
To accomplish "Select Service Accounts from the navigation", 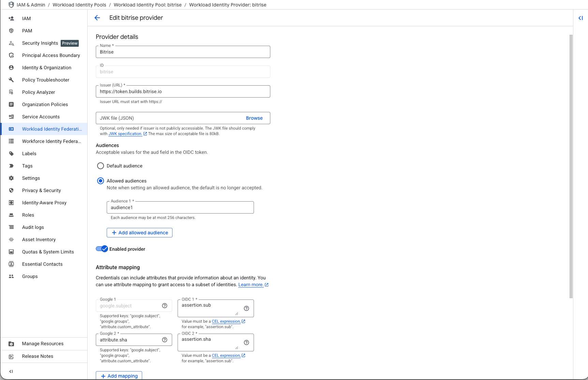I will pos(41,117).
